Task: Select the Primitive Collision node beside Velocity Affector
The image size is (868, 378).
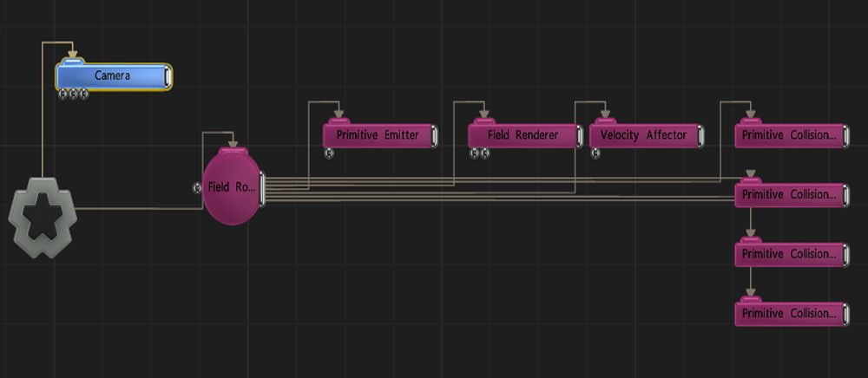Action: (x=792, y=135)
